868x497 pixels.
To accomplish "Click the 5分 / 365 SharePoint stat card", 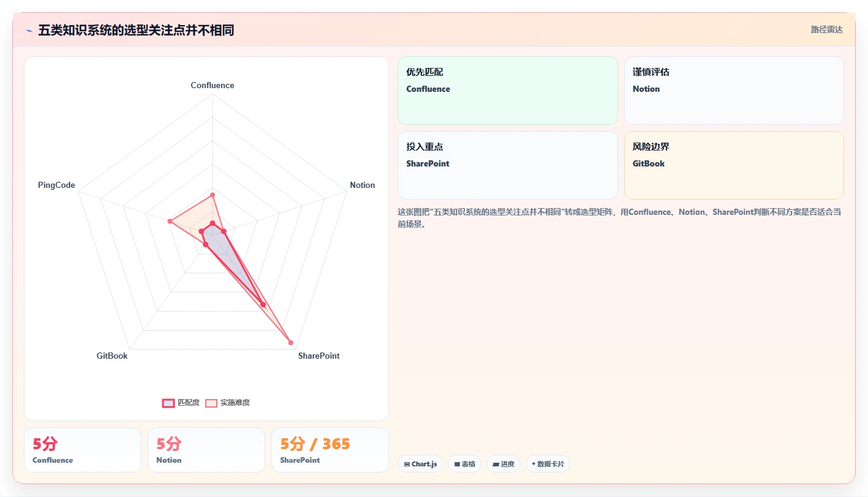I will tap(330, 450).
